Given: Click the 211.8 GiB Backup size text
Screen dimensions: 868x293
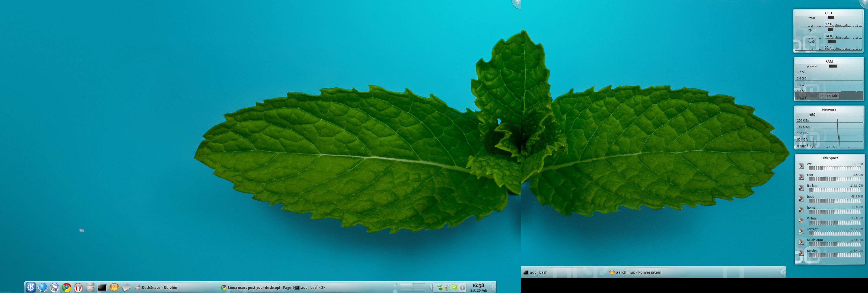Looking at the screenshot, I should click(x=857, y=186).
